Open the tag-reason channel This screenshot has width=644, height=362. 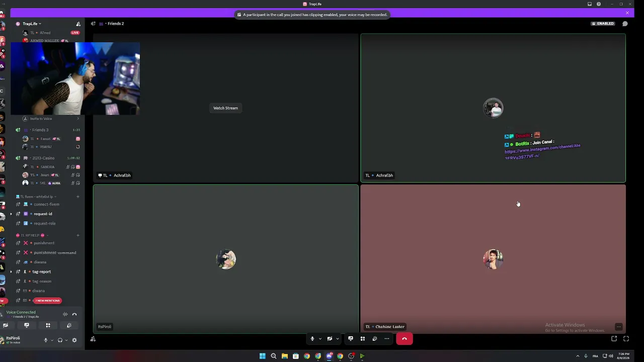click(48, 281)
